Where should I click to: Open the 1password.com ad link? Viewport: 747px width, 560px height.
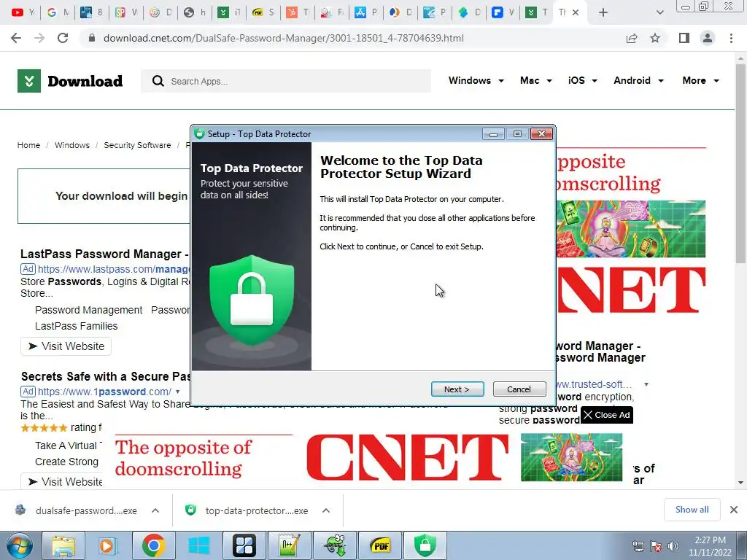pos(104,392)
